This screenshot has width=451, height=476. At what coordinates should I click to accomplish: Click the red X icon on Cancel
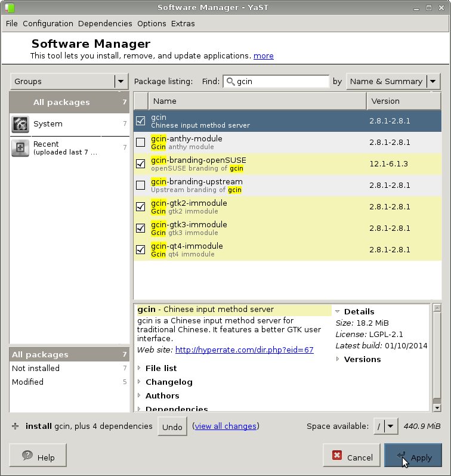(337, 455)
